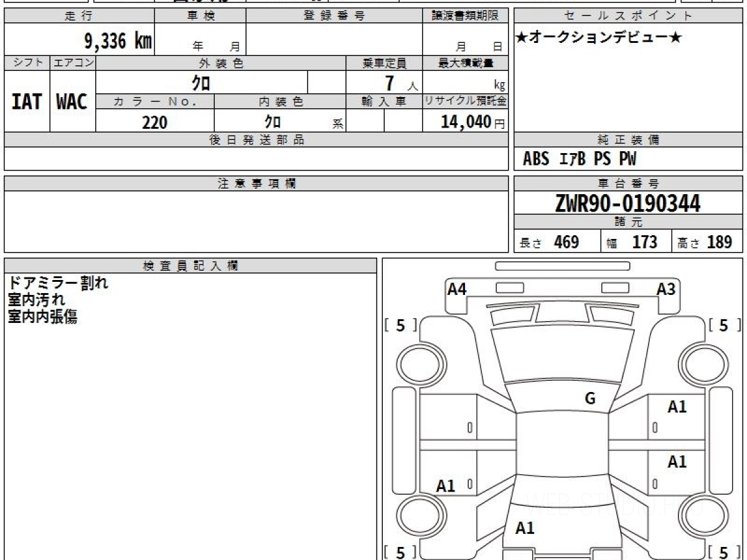
Task: Select the ドアミラー割れ inspector note
Action: click(x=59, y=284)
